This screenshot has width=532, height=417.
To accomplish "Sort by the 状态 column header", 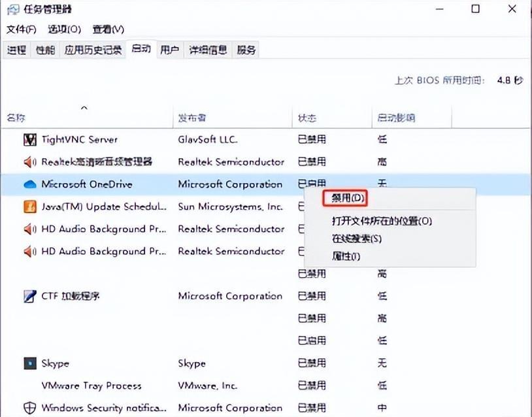I will (307, 118).
